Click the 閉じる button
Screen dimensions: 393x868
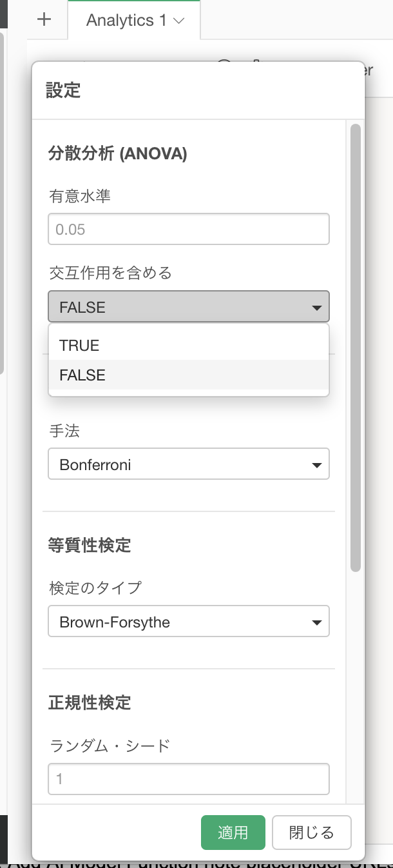click(311, 833)
